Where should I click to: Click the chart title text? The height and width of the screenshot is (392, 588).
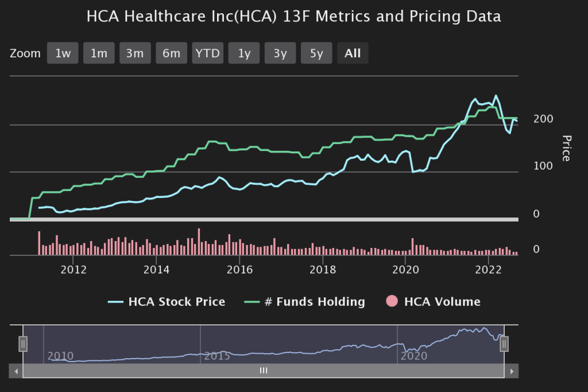293,16
